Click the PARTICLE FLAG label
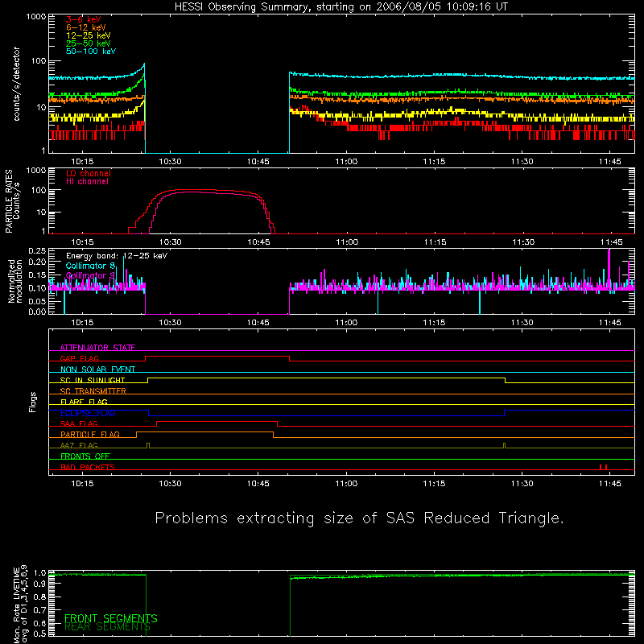The width and height of the screenshot is (644, 644). point(90,435)
